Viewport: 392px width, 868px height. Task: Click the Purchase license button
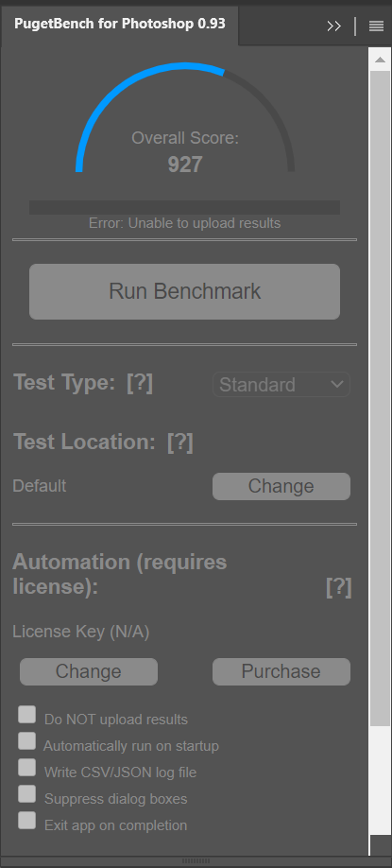(281, 671)
